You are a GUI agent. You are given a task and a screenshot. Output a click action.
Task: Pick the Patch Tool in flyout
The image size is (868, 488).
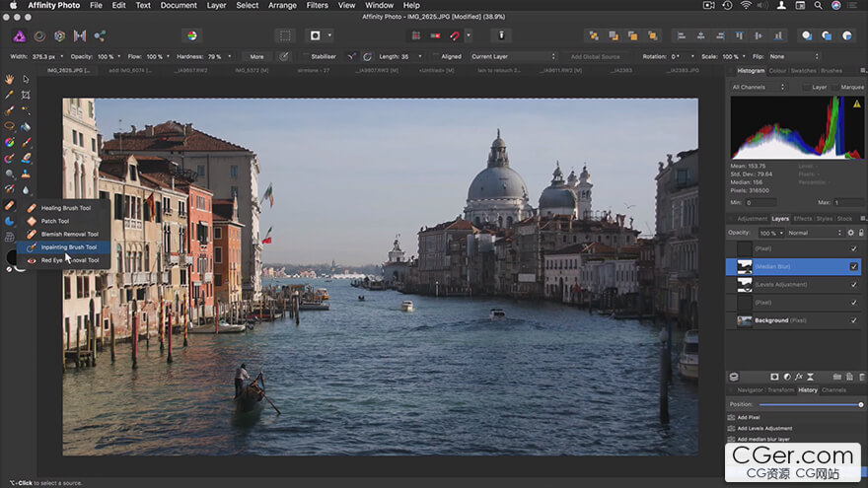click(55, 221)
